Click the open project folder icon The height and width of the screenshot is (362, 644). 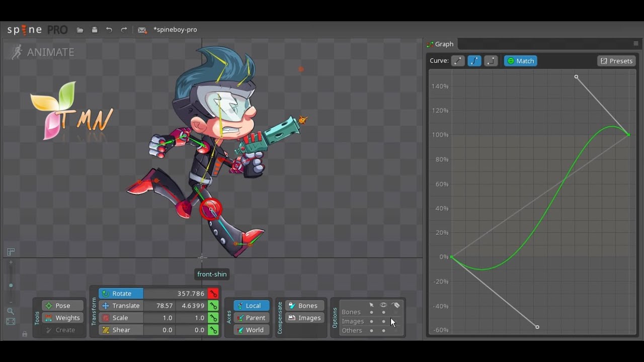[80, 30]
